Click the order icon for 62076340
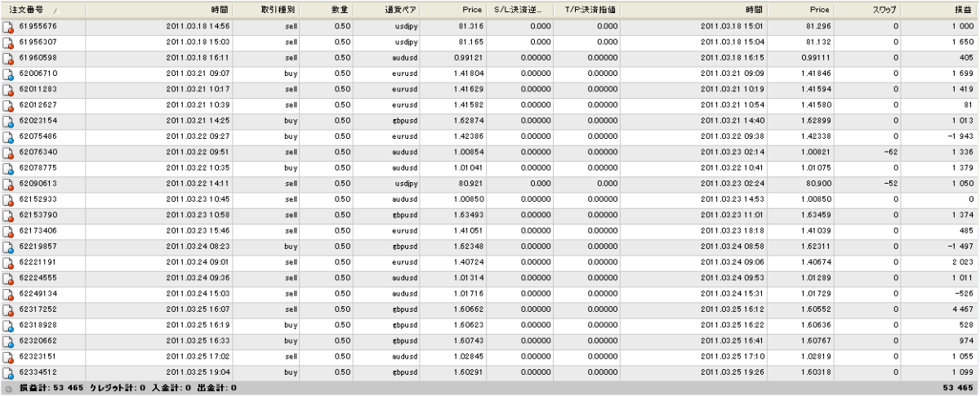This screenshot has width=980, height=396. coord(9,152)
